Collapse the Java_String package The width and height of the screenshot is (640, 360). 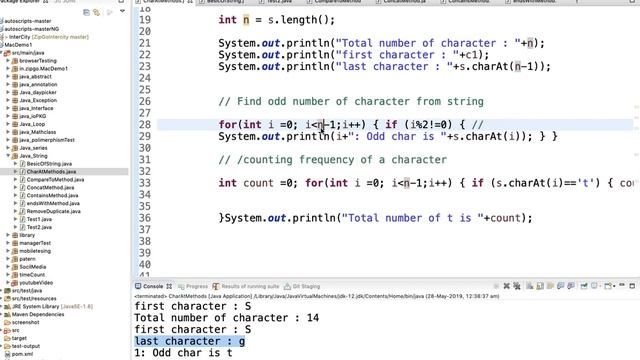(8, 156)
